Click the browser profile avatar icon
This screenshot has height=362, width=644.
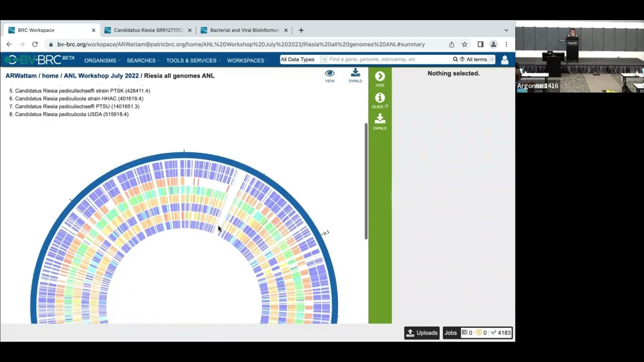(x=494, y=44)
